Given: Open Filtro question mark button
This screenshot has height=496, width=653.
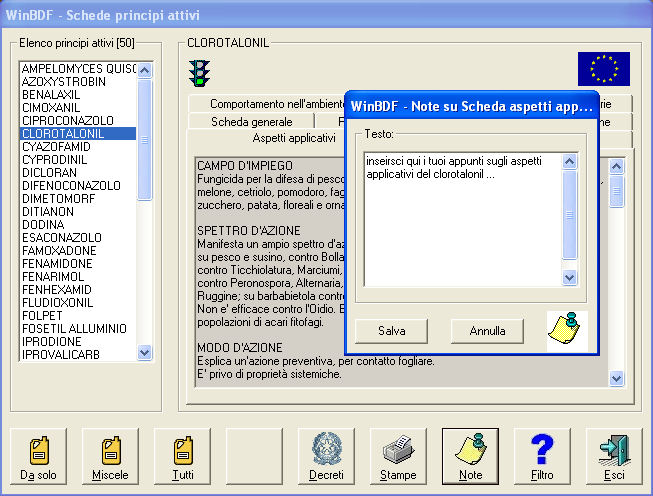Looking at the screenshot, I should pos(542,456).
